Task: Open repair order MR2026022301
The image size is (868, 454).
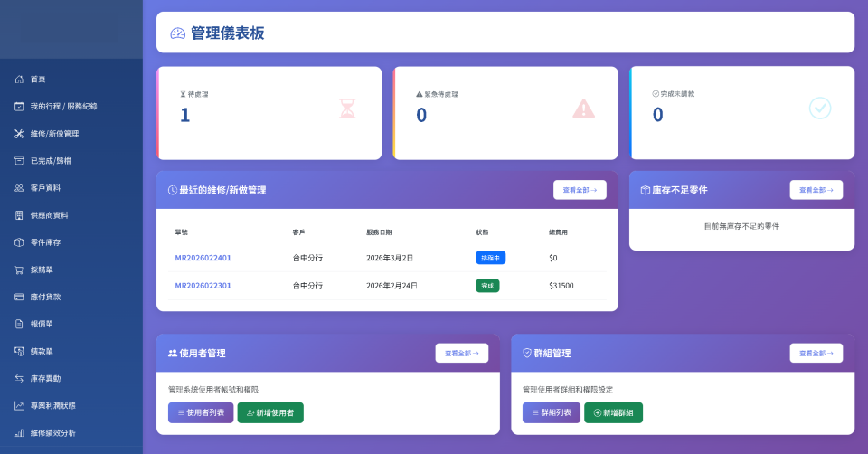Action: pos(203,285)
